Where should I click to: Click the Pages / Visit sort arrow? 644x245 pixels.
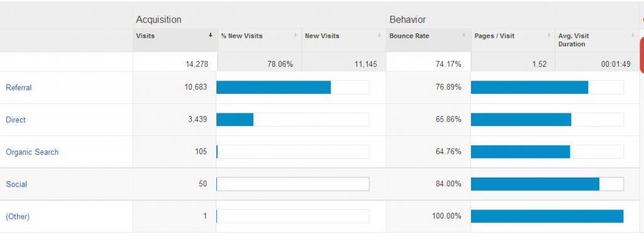point(548,35)
